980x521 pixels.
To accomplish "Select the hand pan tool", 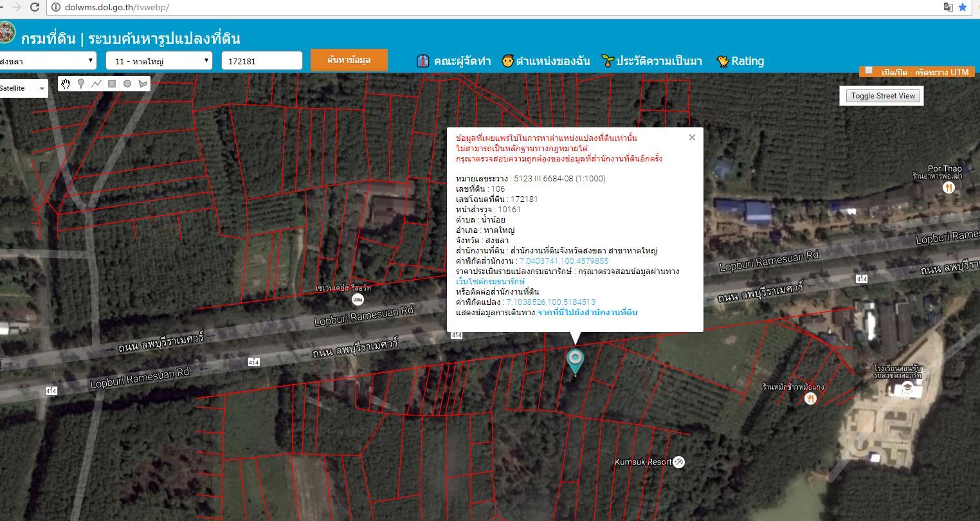I will pyautogui.click(x=66, y=84).
